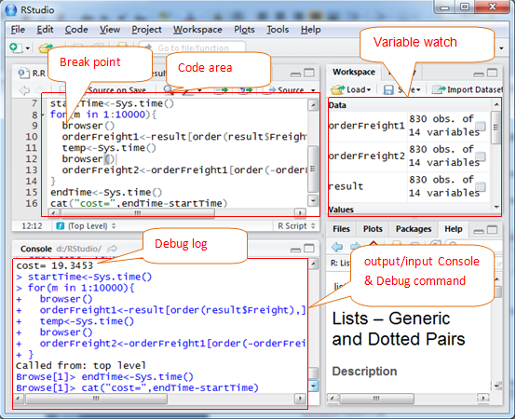This screenshot has height=420, width=516.
Task: Click the grid icon for orderFreight2
Action: (481, 156)
